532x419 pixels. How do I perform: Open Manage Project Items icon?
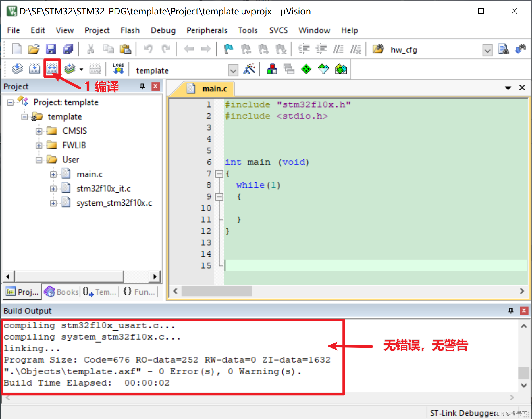(x=272, y=69)
